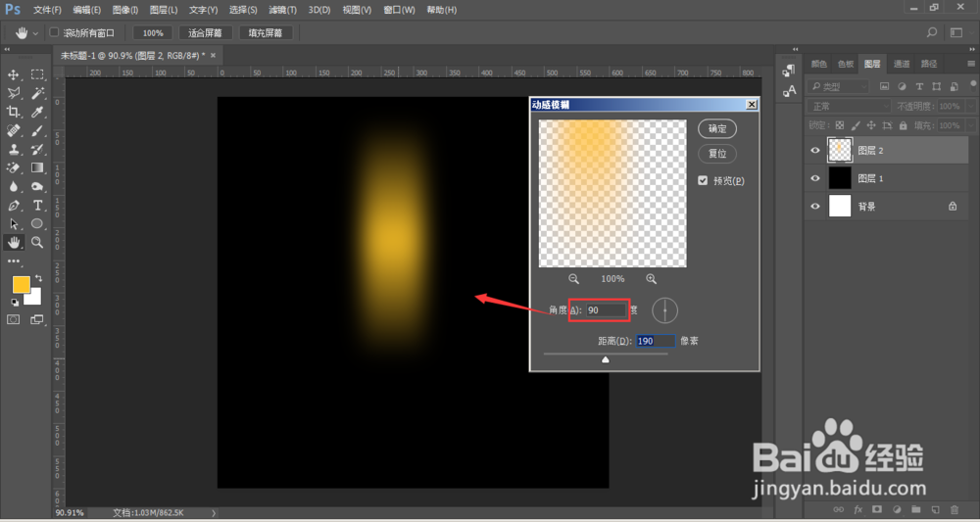Switch to the 路径 tab

[929, 64]
